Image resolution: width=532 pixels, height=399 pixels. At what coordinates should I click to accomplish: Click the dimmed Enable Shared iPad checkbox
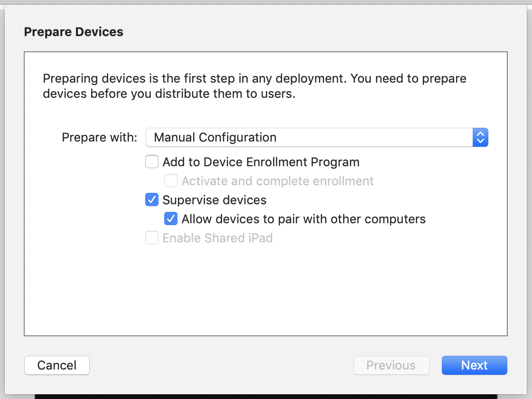(x=152, y=238)
